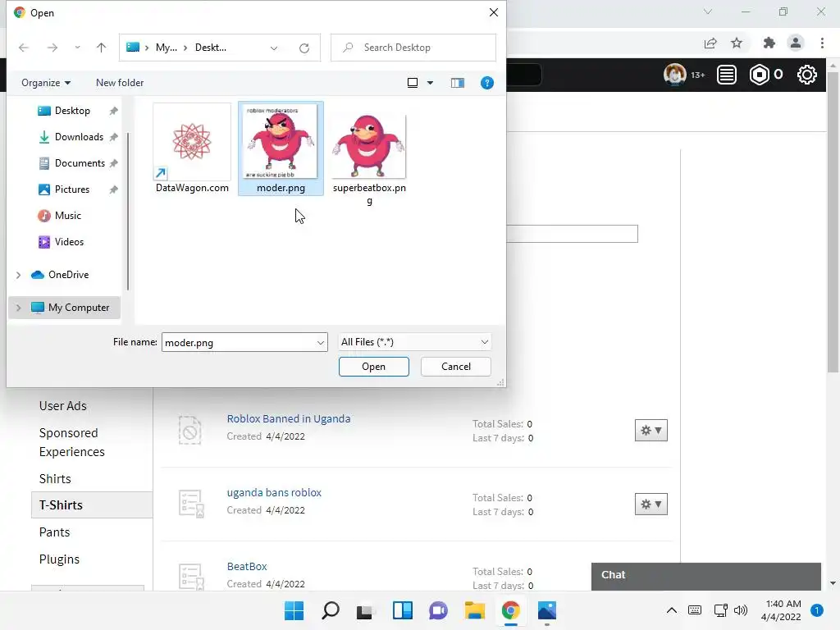Open the Sponsored Experiences section
Screen dimensions: 840x630
click(72, 442)
